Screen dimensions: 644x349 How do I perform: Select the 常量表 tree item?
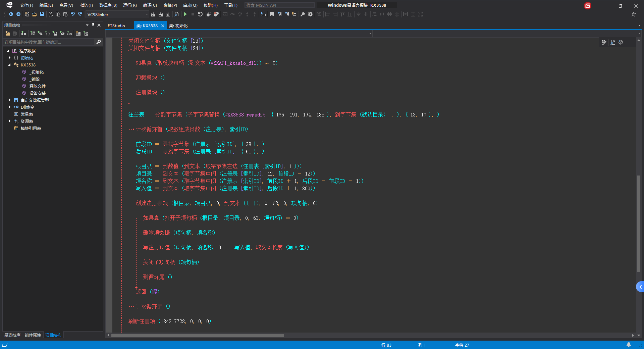(27, 114)
